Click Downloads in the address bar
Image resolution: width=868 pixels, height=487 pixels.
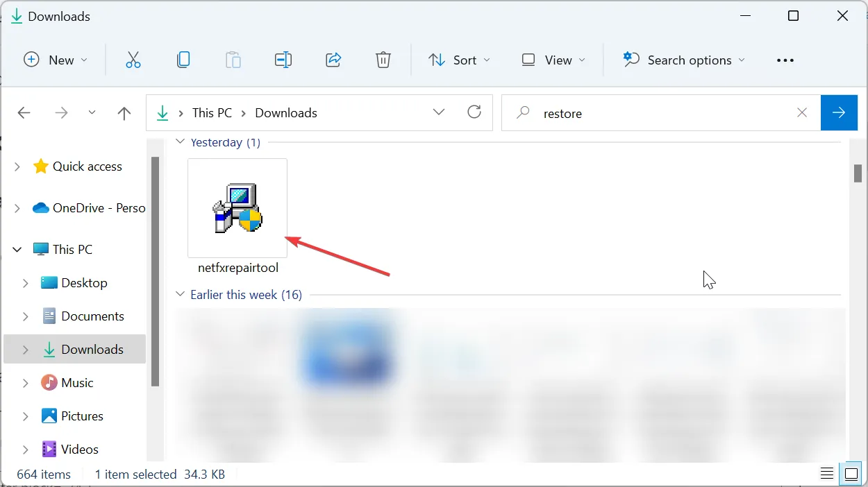[x=286, y=113]
